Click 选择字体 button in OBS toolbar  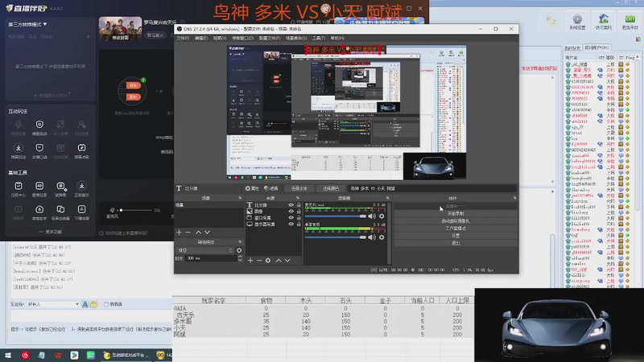pos(299,188)
